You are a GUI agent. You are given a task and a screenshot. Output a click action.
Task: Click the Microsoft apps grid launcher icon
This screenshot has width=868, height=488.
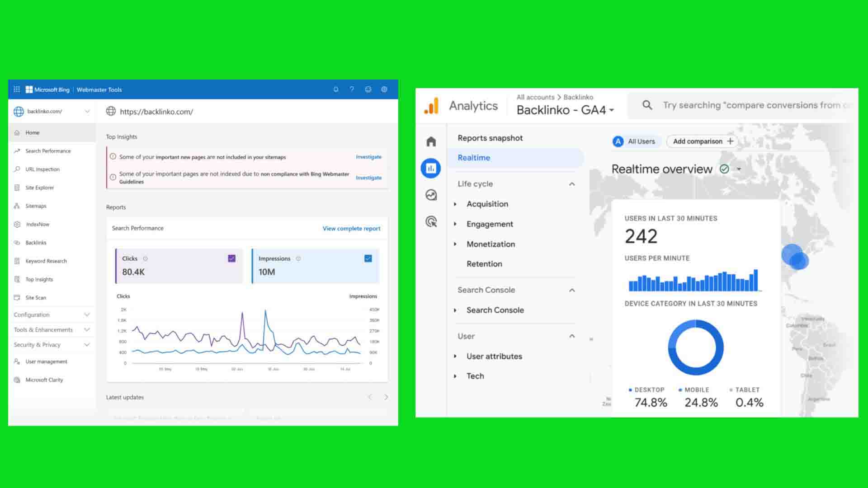pyautogui.click(x=17, y=89)
